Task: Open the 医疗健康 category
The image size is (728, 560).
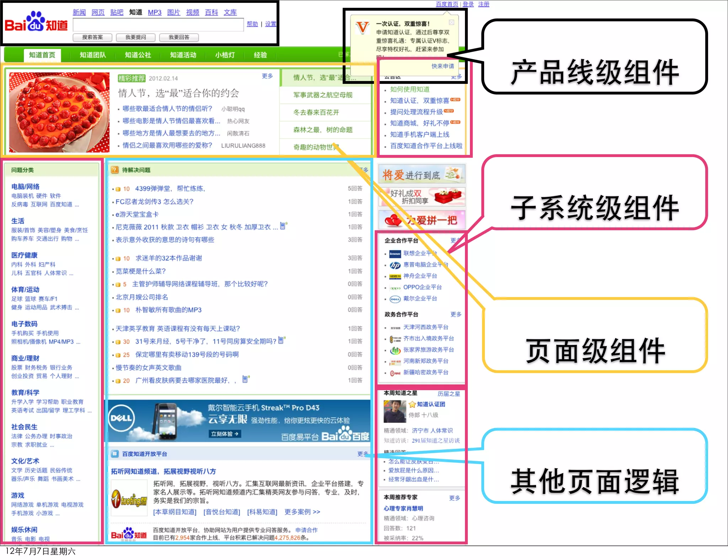Action: coord(24,255)
